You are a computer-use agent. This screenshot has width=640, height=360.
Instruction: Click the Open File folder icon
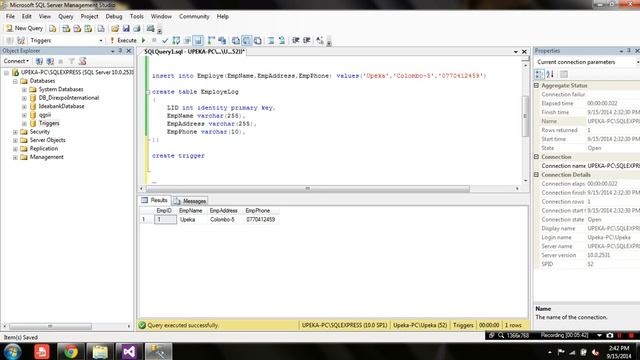point(115,28)
